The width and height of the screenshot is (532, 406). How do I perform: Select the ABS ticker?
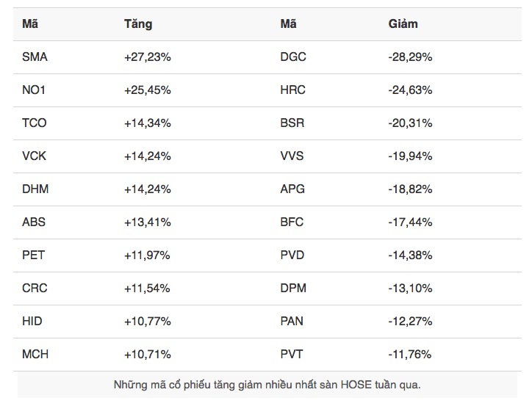click(34, 222)
